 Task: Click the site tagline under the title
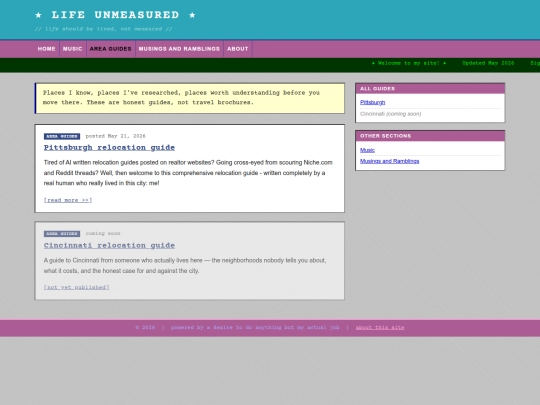[x=103, y=29]
